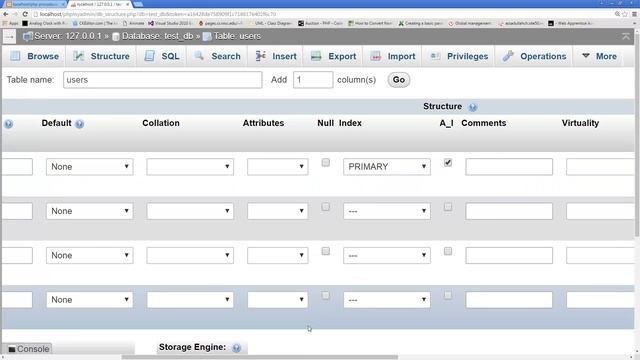Image resolution: width=640 pixels, height=360 pixels.
Task: Open the Operations tab
Action: [534, 56]
